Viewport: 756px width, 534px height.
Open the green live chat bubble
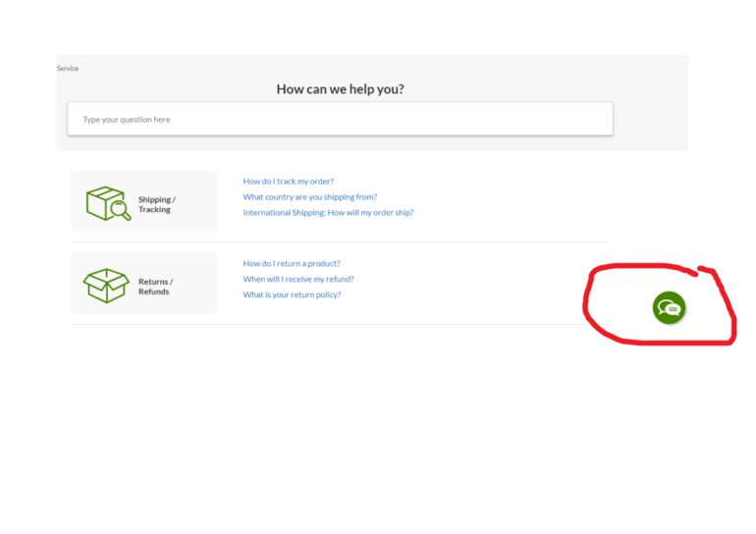pyautogui.click(x=669, y=307)
